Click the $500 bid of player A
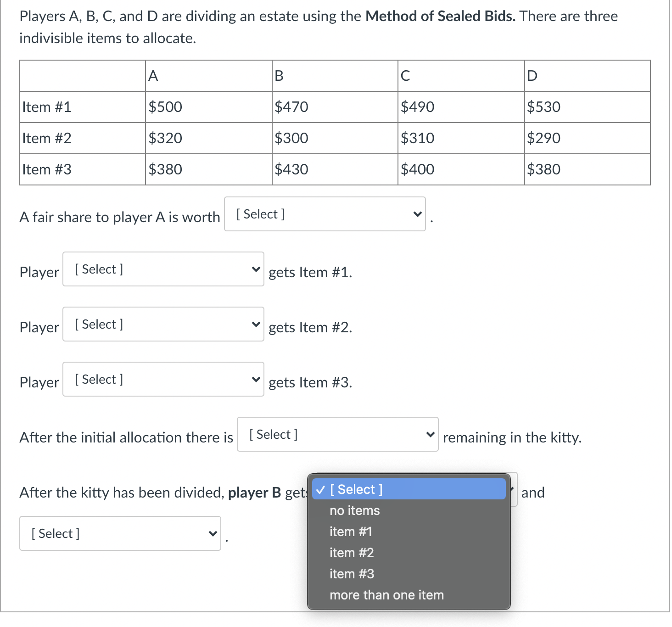Viewport: 672px width, 627px height. tap(165, 106)
